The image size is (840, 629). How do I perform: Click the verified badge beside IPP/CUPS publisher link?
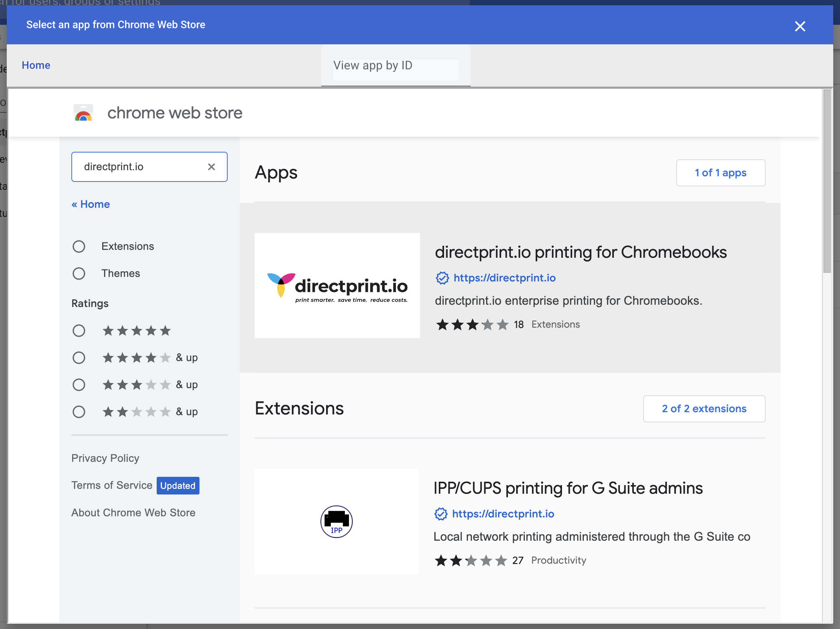point(441,514)
